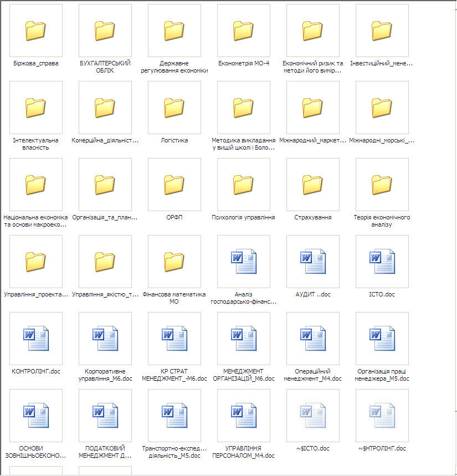Select the Логістика folder icon
Screen dimensions: 457x476
tap(174, 108)
